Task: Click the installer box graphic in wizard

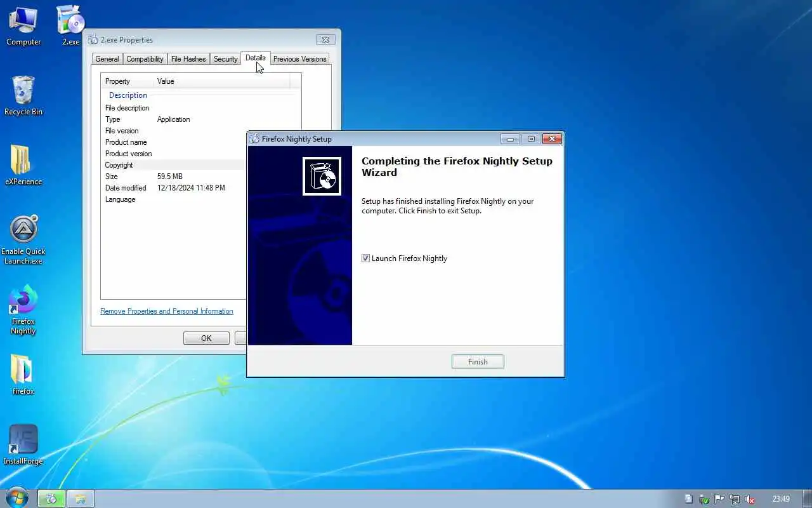Action: point(322,176)
